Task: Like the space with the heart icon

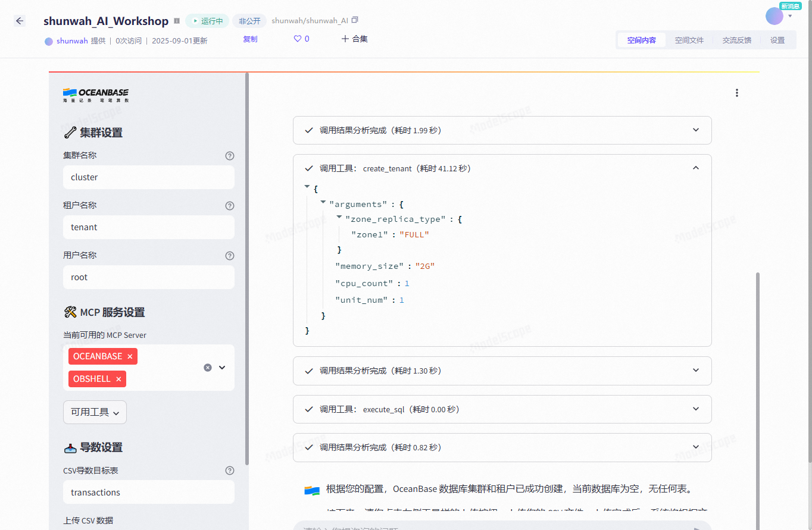Action: [x=298, y=39]
